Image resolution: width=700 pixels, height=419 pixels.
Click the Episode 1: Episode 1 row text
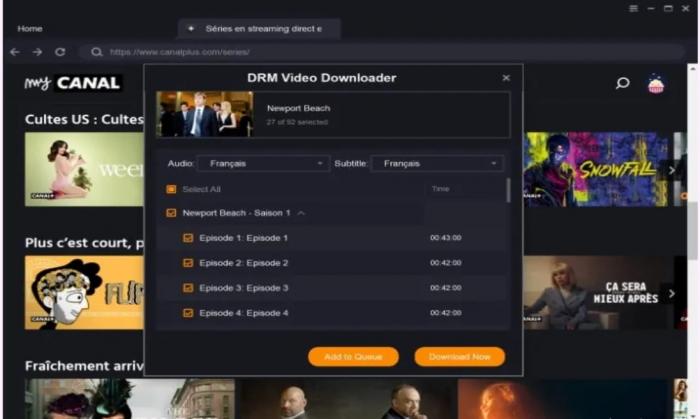243,238
